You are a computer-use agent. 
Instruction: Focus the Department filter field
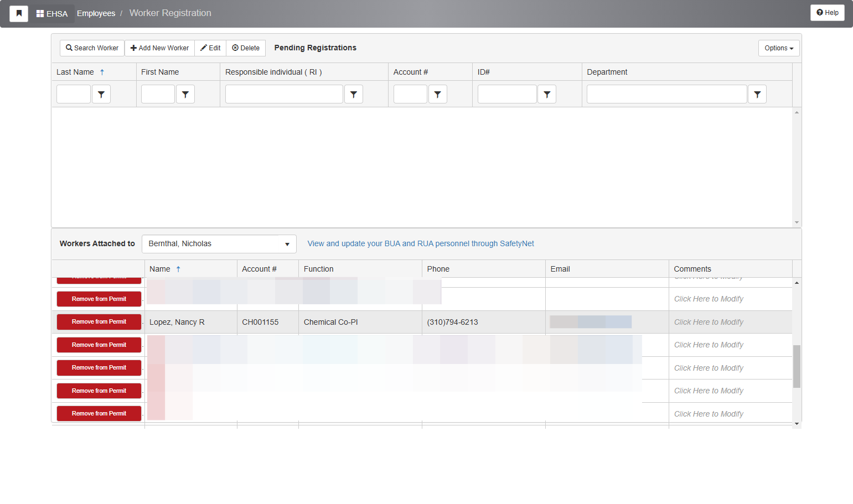click(x=667, y=94)
